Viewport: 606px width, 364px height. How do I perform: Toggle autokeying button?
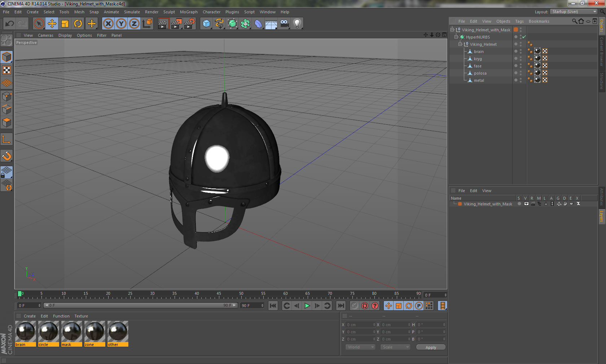click(x=365, y=306)
